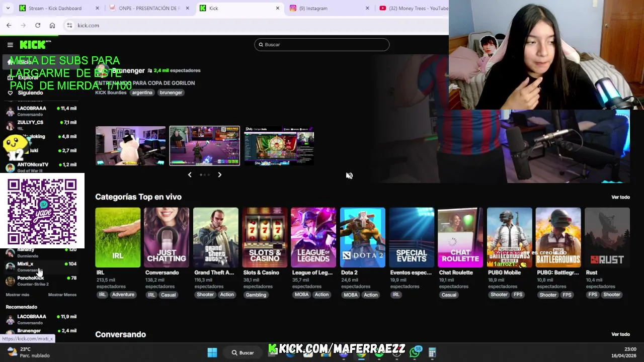Click Ver todo for Categorías Top
The width and height of the screenshot is (644, 362).
[x=620, y=197]
